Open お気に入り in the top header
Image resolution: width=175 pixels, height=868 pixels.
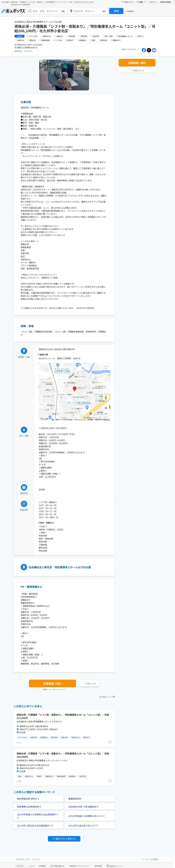pyautogui.click(x=127, y=2)
